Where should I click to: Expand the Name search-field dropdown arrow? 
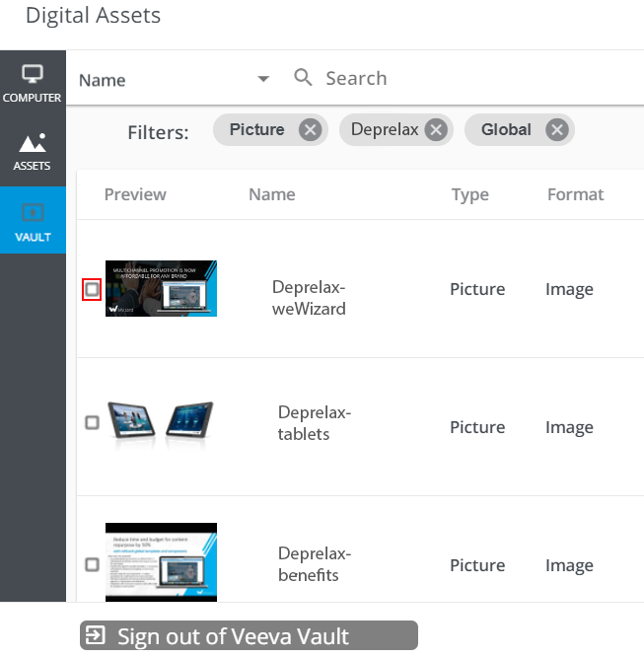(263, 79)
